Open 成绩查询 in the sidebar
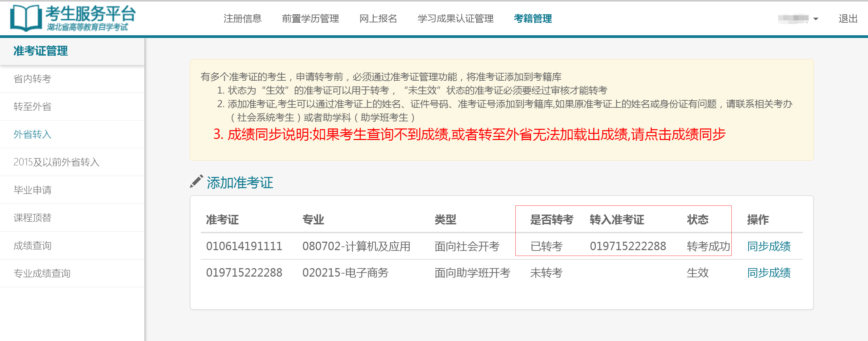This screenshot has width=868, height=341. (x=33, y=246)
